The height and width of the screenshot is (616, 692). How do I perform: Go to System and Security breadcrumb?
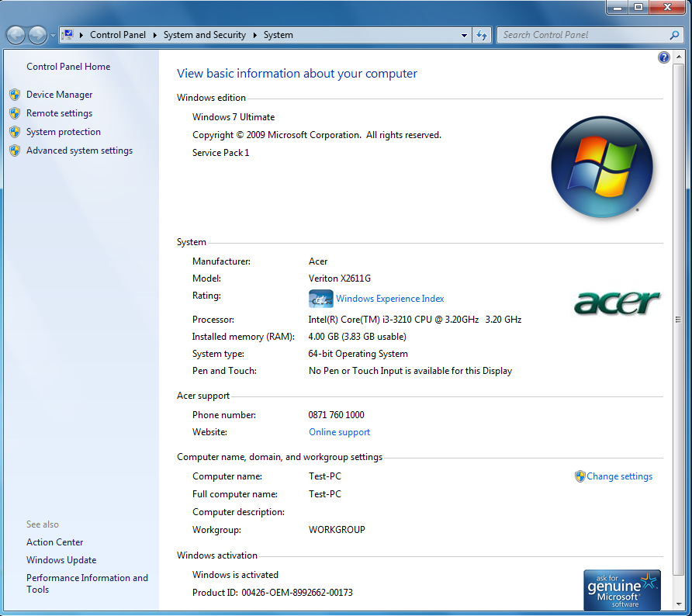click(204, 35)
